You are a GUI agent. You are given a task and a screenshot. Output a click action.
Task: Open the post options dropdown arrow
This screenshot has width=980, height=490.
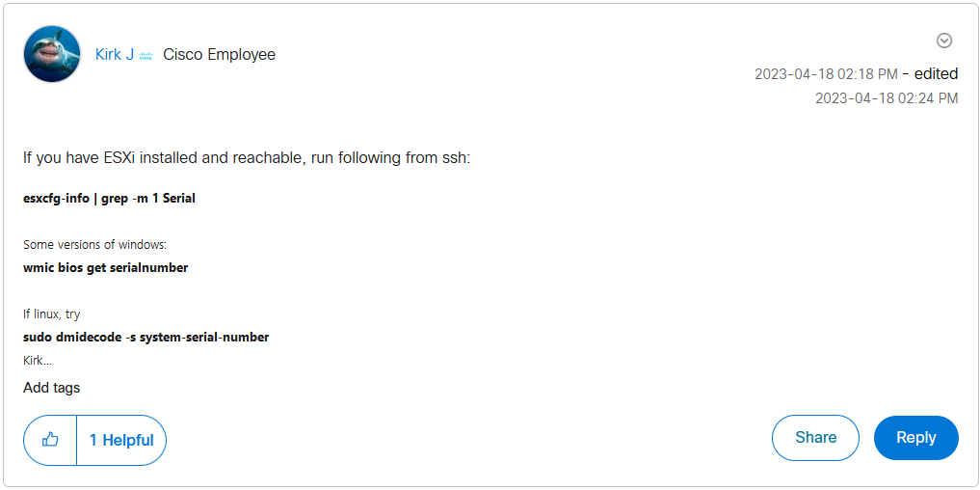[944, 41]
